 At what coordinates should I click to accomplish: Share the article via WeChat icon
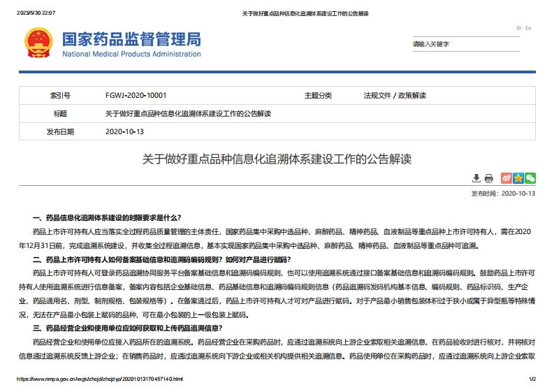[x=530, y=179]
